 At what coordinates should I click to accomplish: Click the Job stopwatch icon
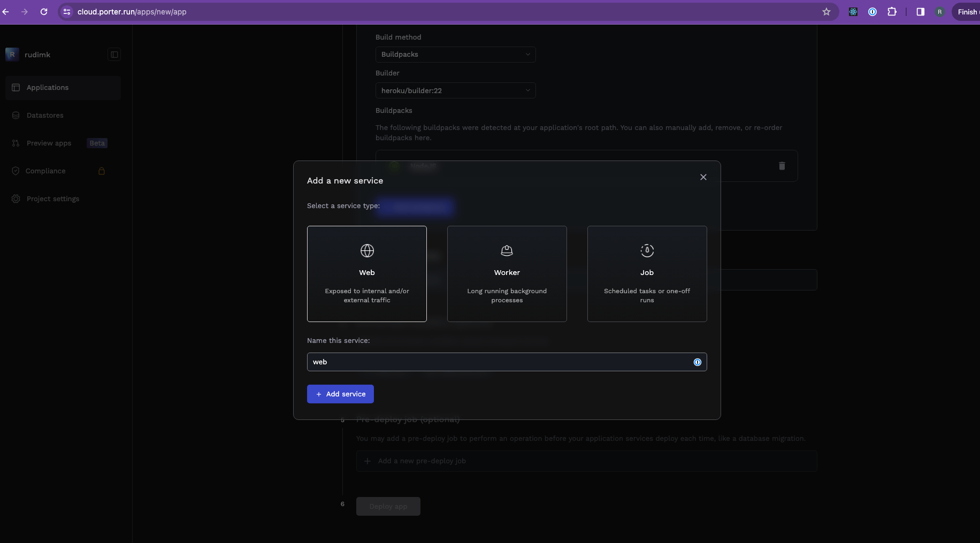tap(647, 250)
